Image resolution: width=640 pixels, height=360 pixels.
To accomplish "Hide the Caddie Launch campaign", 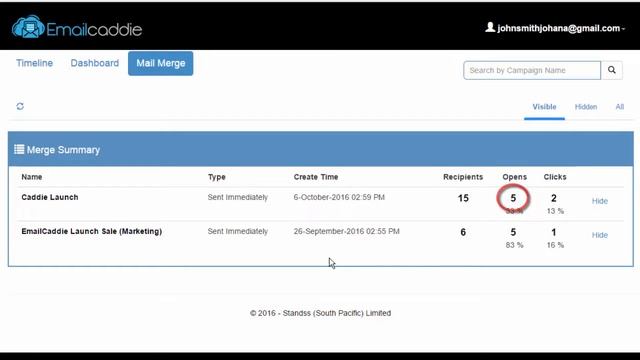I will click(600, 201).
